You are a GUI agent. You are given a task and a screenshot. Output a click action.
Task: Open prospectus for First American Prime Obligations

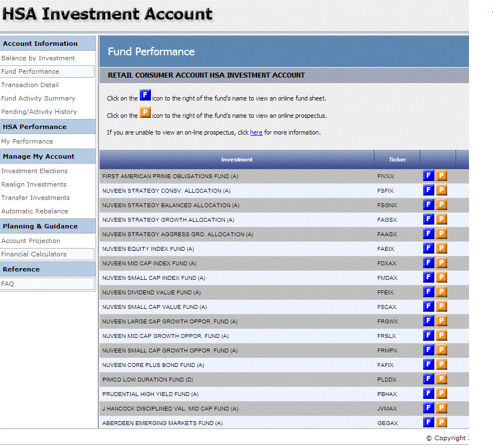pos(442,175)
